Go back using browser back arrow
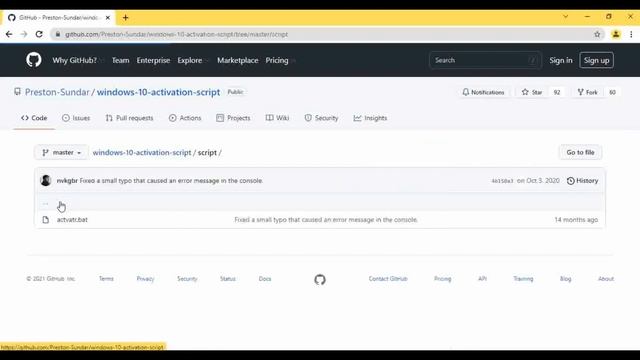The image size is (640, 360). click(x=9, y=34)
